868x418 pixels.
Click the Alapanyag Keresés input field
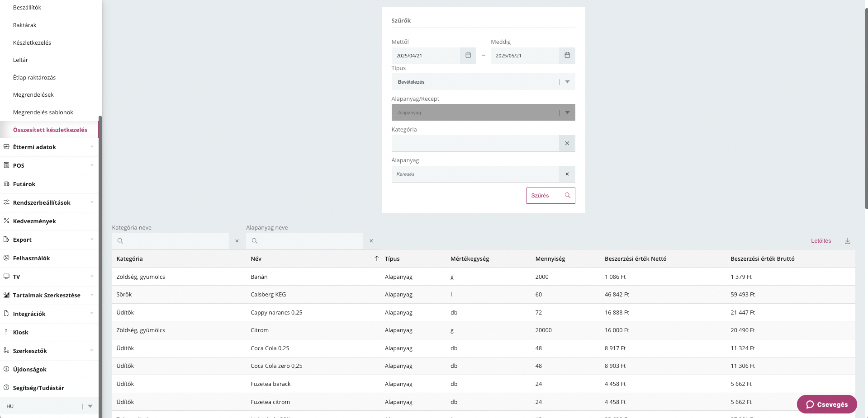click(x=475, y=174)
